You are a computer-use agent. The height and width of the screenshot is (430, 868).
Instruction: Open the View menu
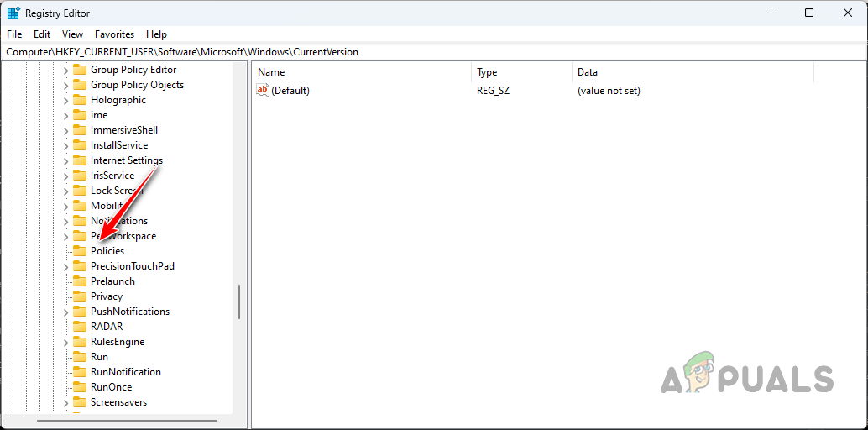[72, 34]
